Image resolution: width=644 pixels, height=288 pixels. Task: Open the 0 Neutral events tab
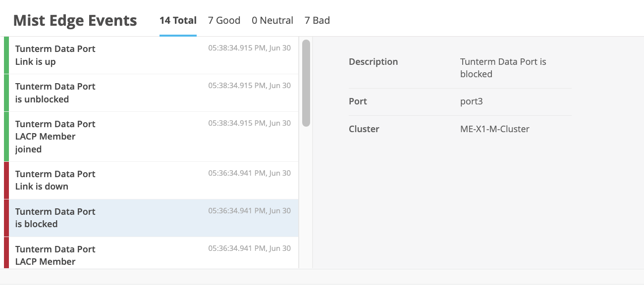(x=272, y=20)
